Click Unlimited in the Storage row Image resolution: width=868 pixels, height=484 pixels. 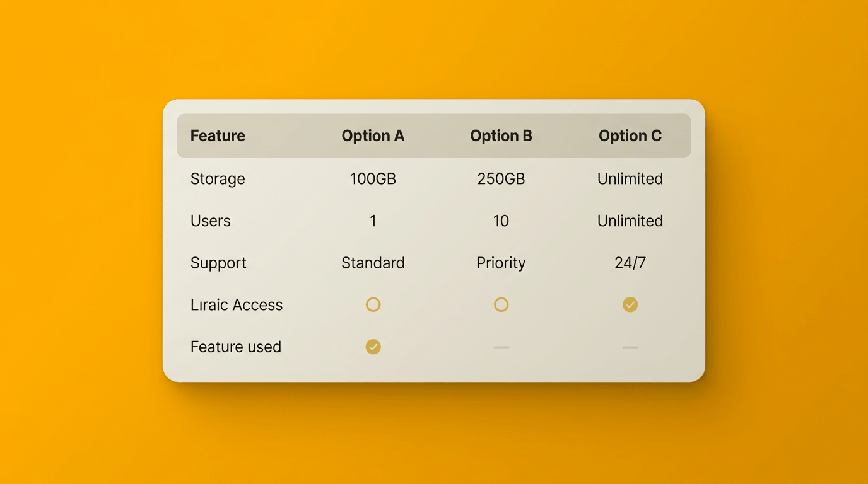tap(630, 179)
